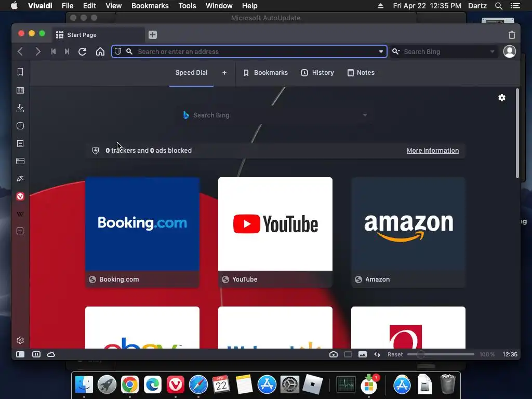Click the page vertical scrollbar

click(517, 134)
